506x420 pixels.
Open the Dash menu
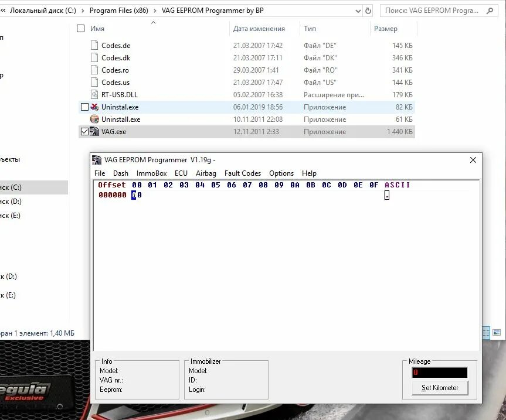pyautogui.click(x=121, y=173)
